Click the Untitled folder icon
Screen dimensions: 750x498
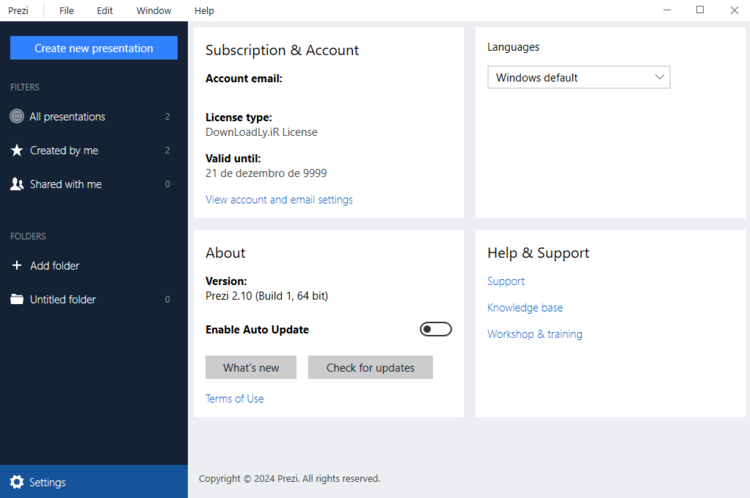[17, 300]
